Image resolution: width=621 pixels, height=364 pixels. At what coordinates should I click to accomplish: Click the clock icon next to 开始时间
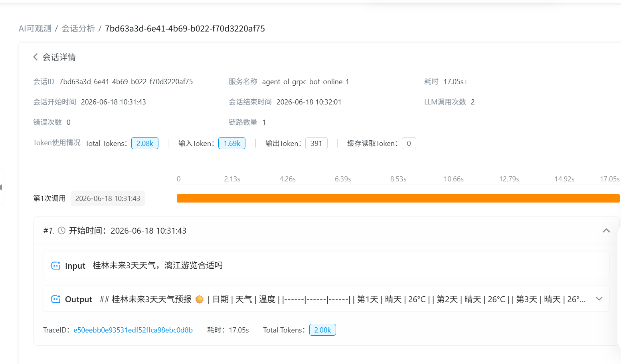[x=61, y=230]
